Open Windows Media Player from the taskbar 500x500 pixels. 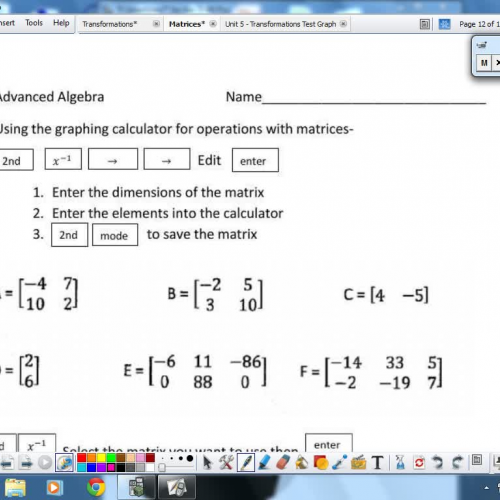pos(54,488)
